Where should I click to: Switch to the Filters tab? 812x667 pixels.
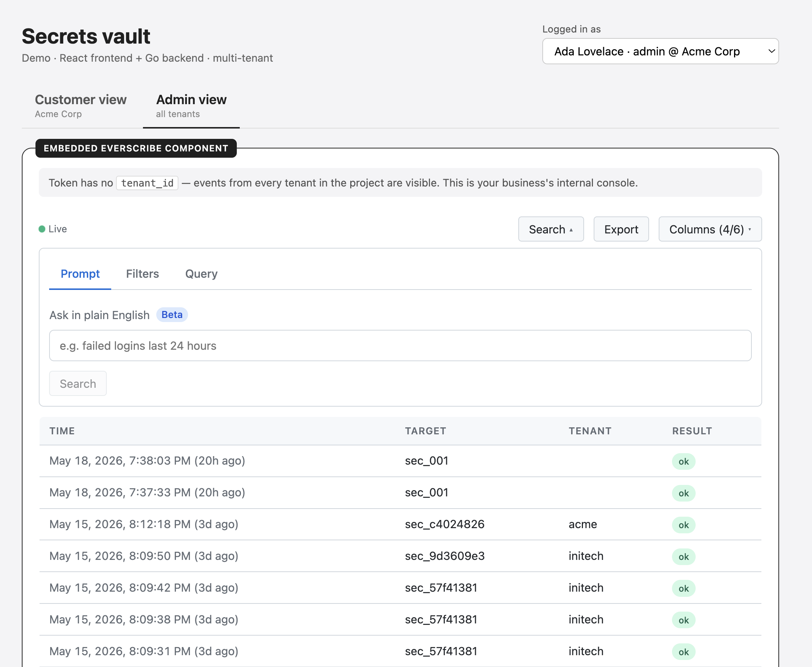tap(143, 274)
